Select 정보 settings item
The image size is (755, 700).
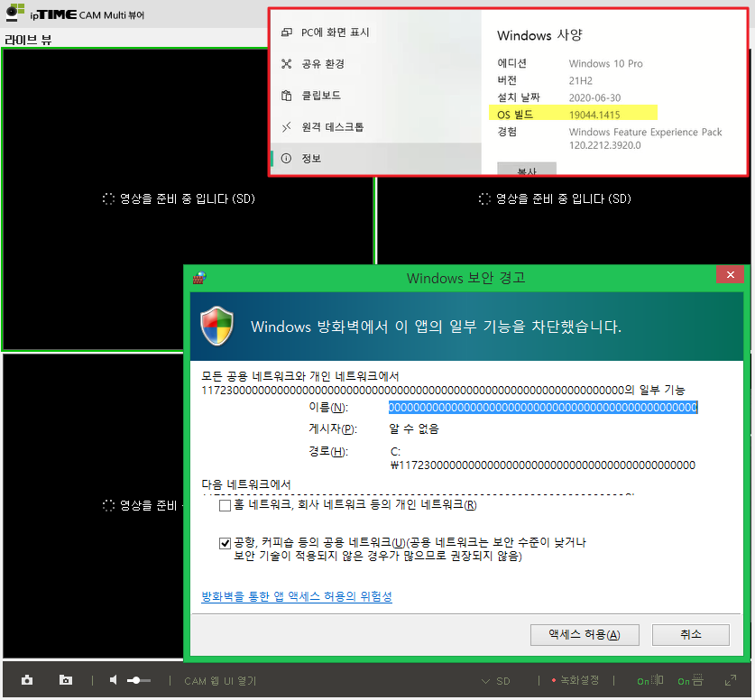click(376, 158)
